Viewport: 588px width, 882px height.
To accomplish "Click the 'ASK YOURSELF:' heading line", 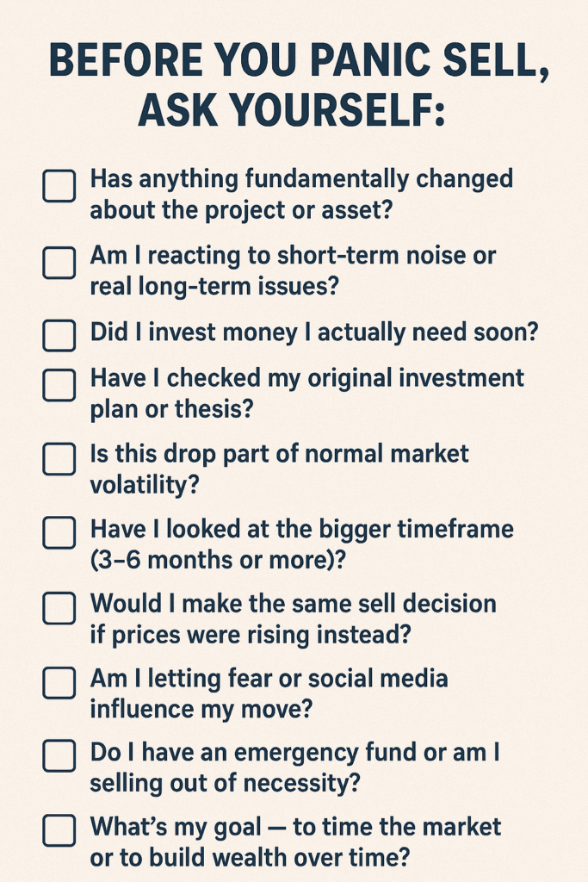I will [292, 110].
